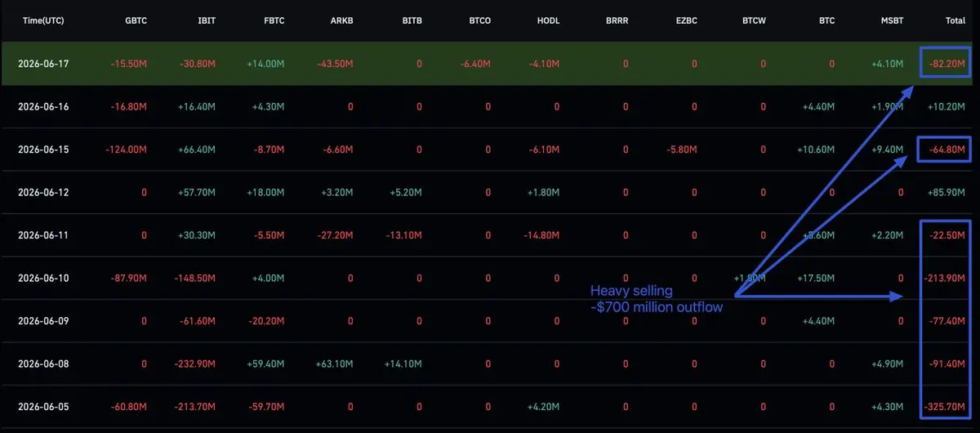
Task: Click the -91.40M total value
Action: 949,364
